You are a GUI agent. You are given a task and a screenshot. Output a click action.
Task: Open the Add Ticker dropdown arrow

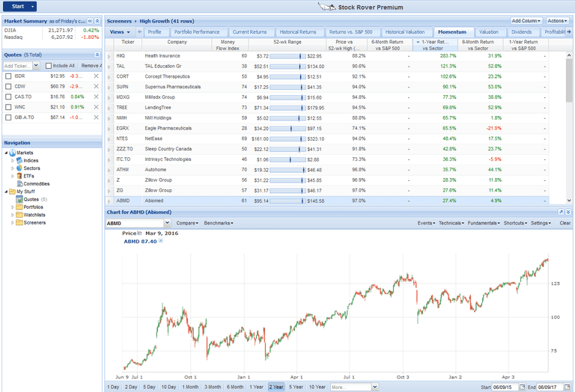(x=36, y=66)
